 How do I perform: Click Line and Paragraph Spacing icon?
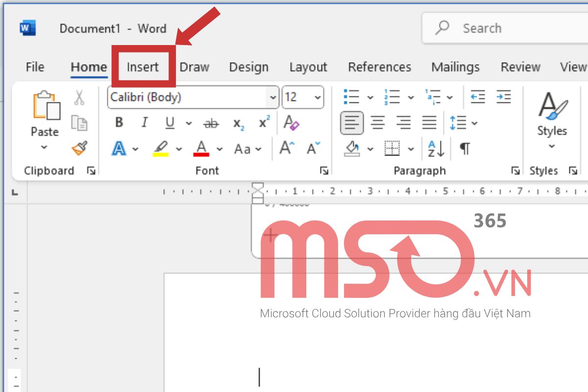(458, 122)
